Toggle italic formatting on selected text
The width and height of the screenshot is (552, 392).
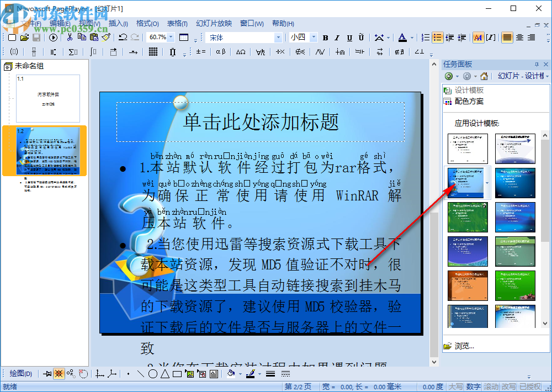coord(338,38)
